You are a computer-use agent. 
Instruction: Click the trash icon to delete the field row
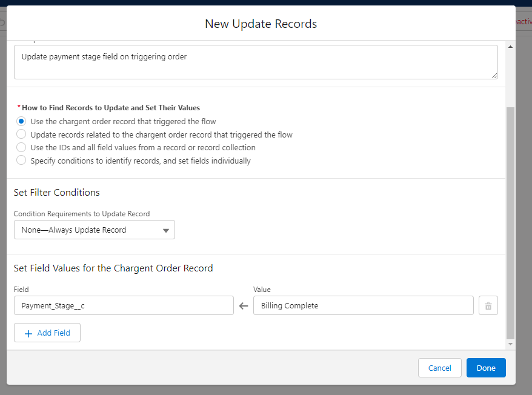[488, 305]
